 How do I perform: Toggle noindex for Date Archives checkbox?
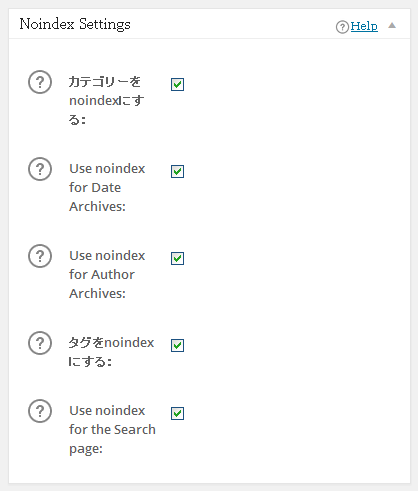tap(177, 171)
